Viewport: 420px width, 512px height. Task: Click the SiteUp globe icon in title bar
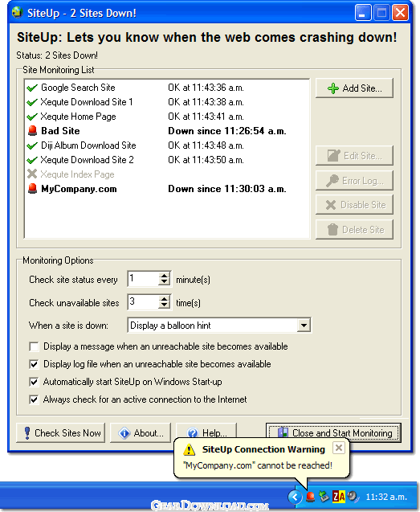click(x=17, y=13)
